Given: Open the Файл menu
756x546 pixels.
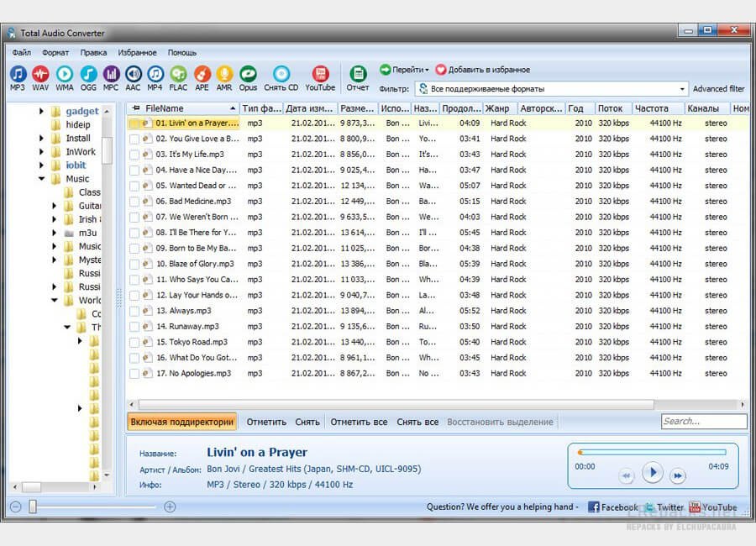Looking at the screenshot, I should pyautogui.click(x=22, y=53).
